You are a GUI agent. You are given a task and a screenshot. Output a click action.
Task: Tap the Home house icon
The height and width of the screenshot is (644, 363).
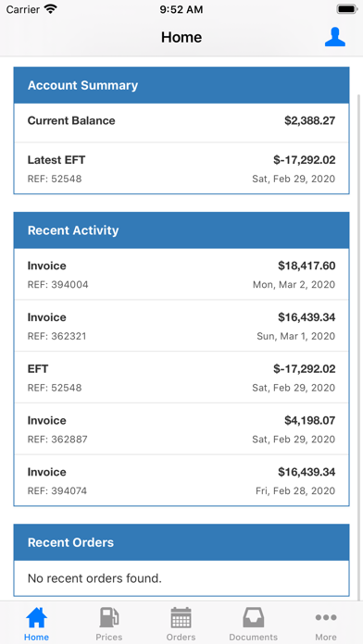point(36,617)
